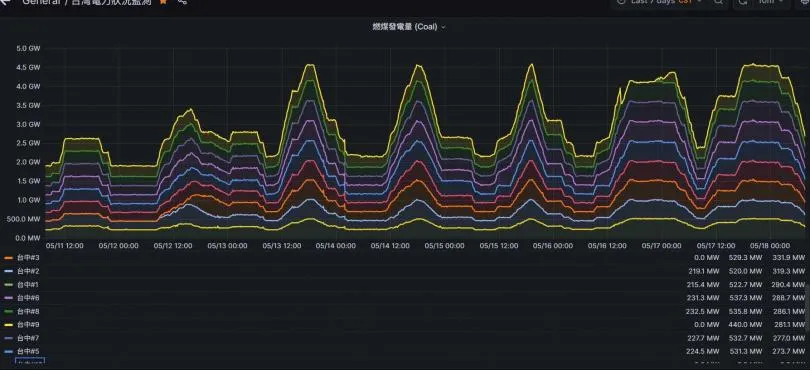Click the 215.4 MW value for 台中#1
810x370 pixels.
tap(704, 284)
